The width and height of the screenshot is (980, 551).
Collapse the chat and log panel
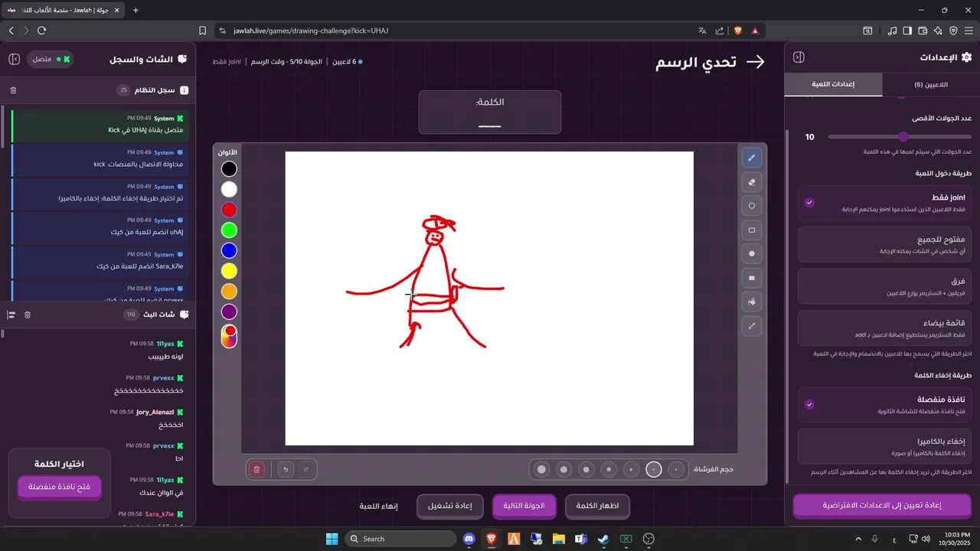(14, 59)
